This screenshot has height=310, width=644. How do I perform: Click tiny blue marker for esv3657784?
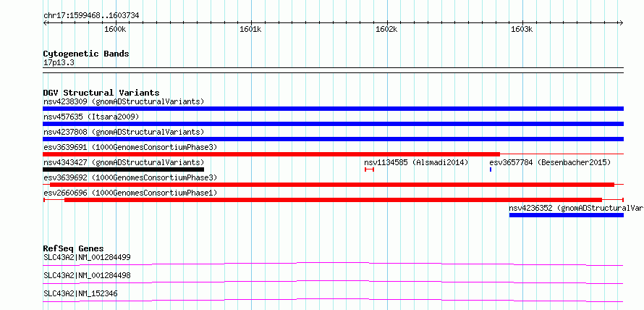(x=491, y=169)
